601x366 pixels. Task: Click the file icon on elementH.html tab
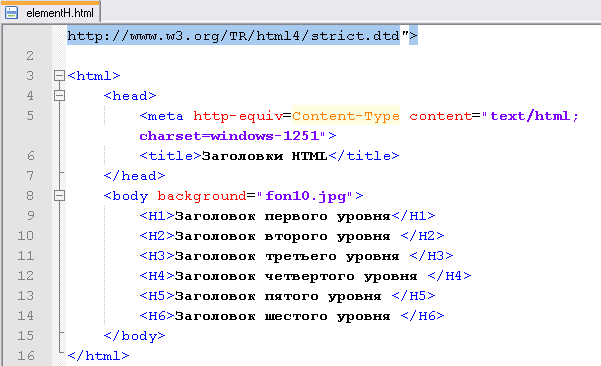11,13
